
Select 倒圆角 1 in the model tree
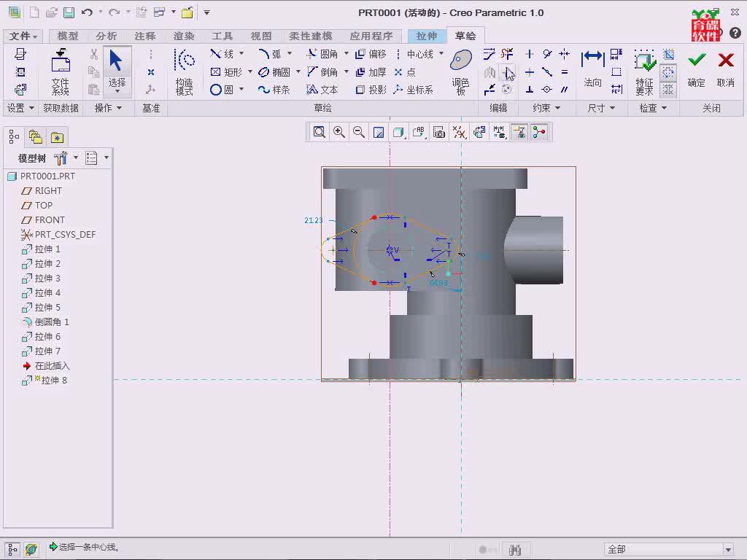pyautogui.click(x=45, y=322)
